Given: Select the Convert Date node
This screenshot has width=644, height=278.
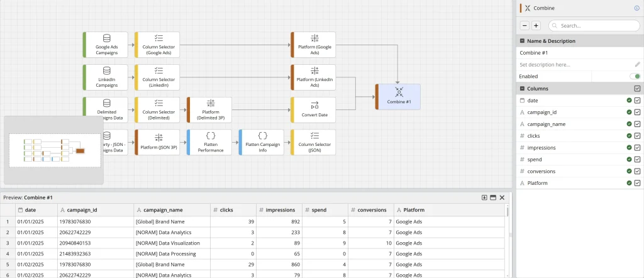Looking at the screenshot, I should tap(313, 109).
